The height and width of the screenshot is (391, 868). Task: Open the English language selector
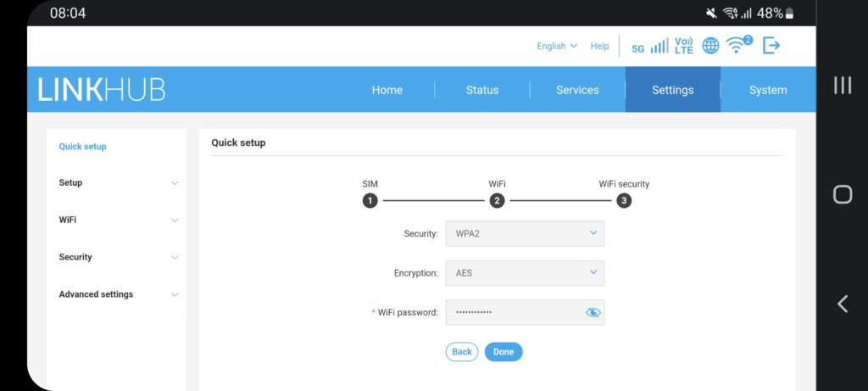click(x=556, y=46)
